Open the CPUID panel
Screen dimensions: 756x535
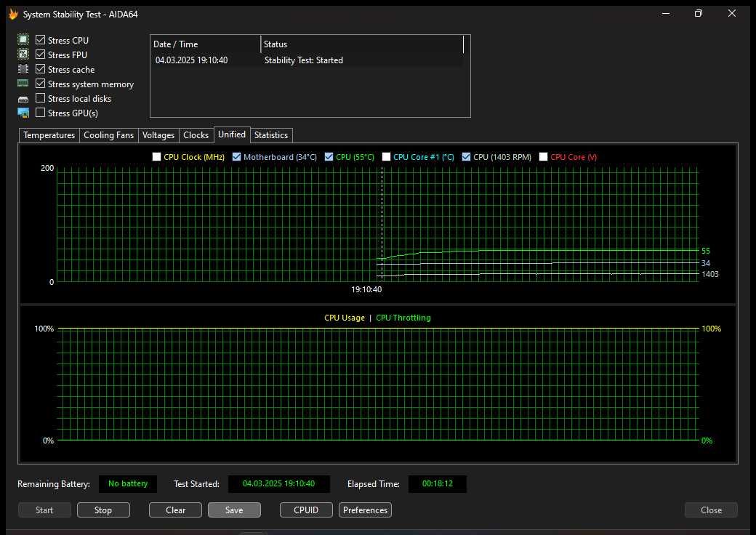306,510
